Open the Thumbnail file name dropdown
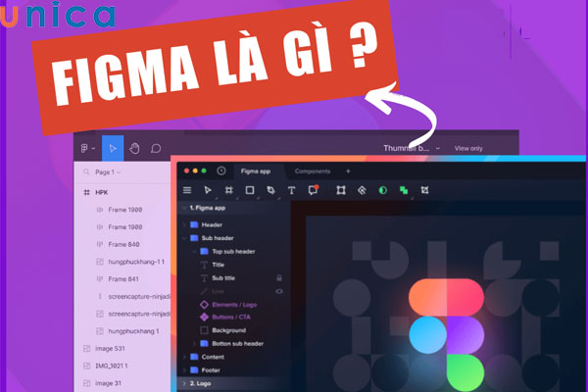 pos(438,149)
